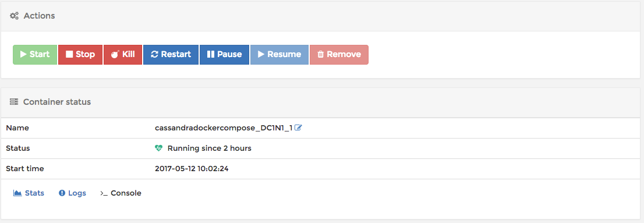Click the Logs exclamation icon
This screenshot has width=644, height=223.
(x=62, y=193)
